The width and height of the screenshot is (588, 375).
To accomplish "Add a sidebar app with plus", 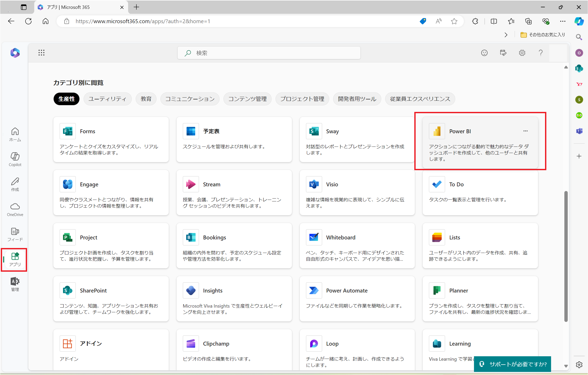I will coord(579,156).
